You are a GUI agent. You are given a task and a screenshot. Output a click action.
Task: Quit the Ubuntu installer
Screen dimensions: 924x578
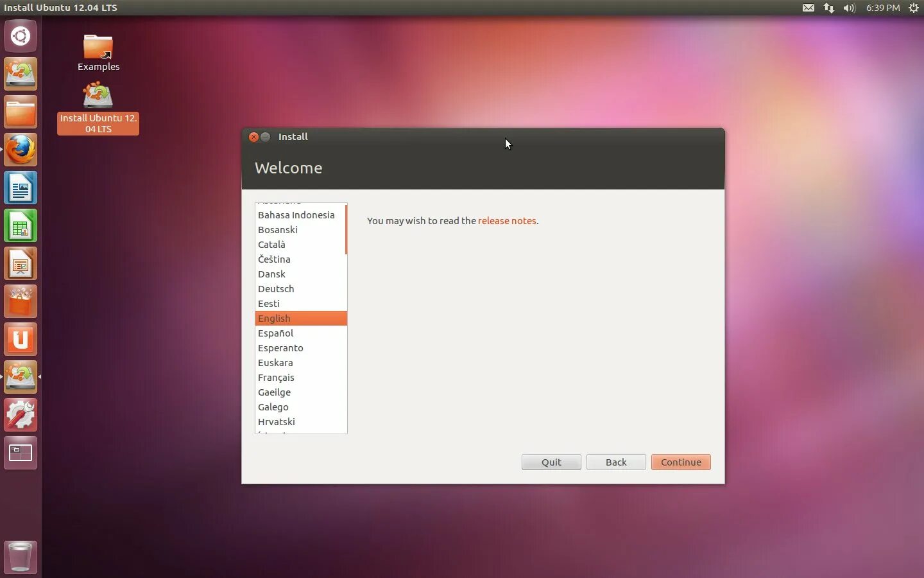pos(551,462)
